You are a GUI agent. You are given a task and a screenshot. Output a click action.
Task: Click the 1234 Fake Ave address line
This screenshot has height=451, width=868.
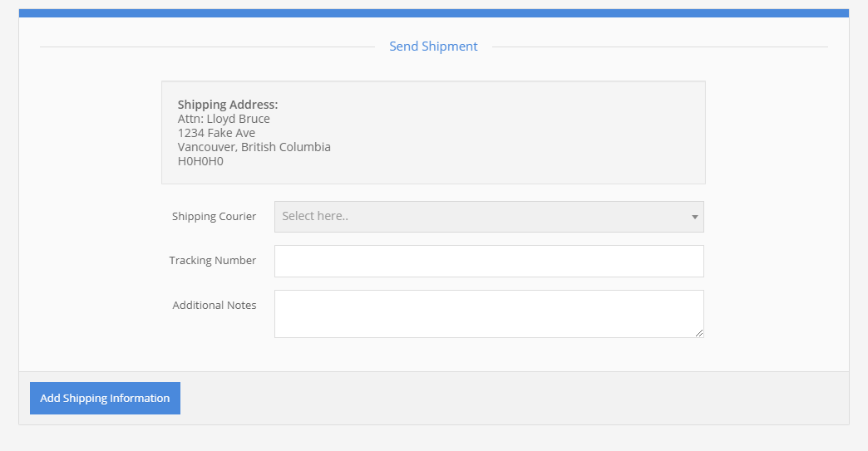pyautogui.click(x=216, y=133)
